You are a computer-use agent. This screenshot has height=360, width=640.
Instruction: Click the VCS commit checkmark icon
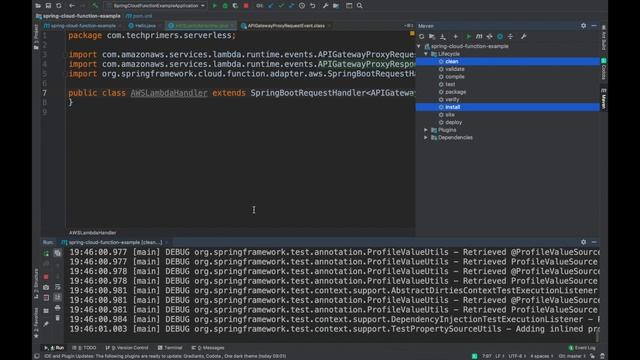[281, 6]
